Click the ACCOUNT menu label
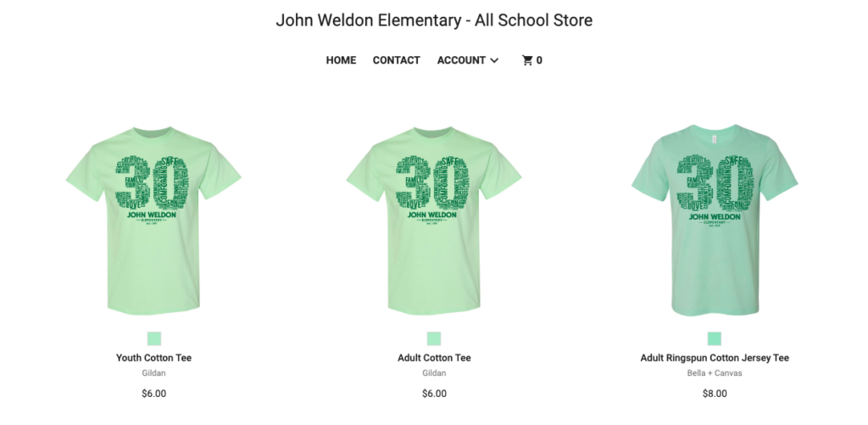 coord(461,60)
